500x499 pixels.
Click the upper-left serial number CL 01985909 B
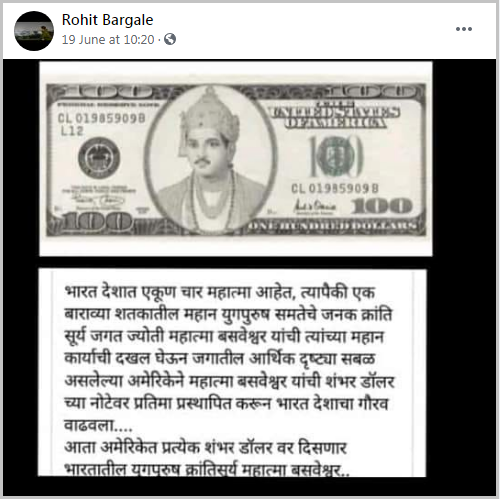point(102,118)
